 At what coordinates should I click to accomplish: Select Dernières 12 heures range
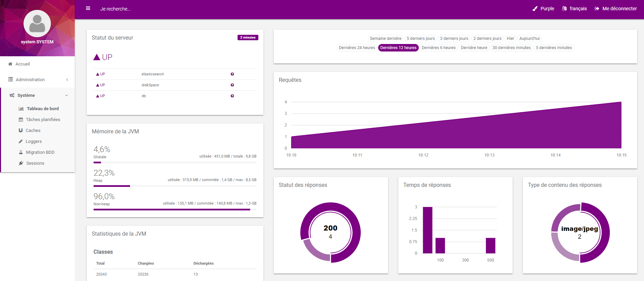pos(398,48)
